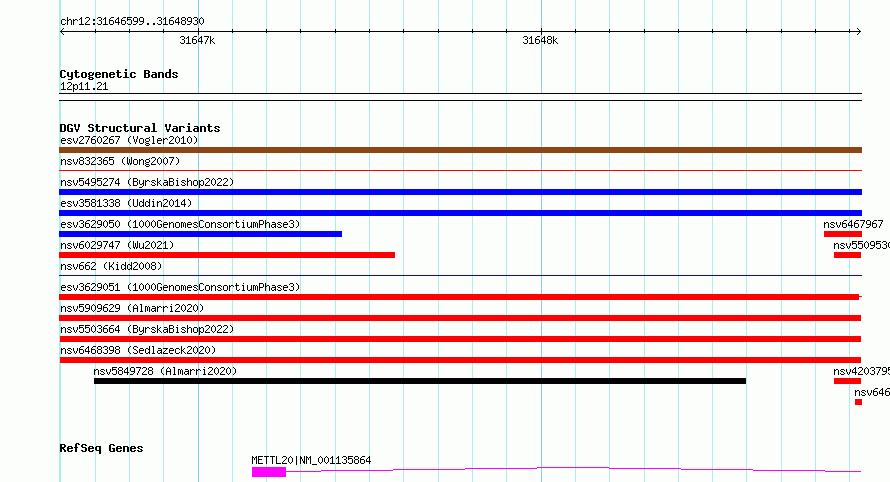Screen dimensions: 890x482
Task: Click the short blue esv3629050 bar
Action: coord(200,234)
